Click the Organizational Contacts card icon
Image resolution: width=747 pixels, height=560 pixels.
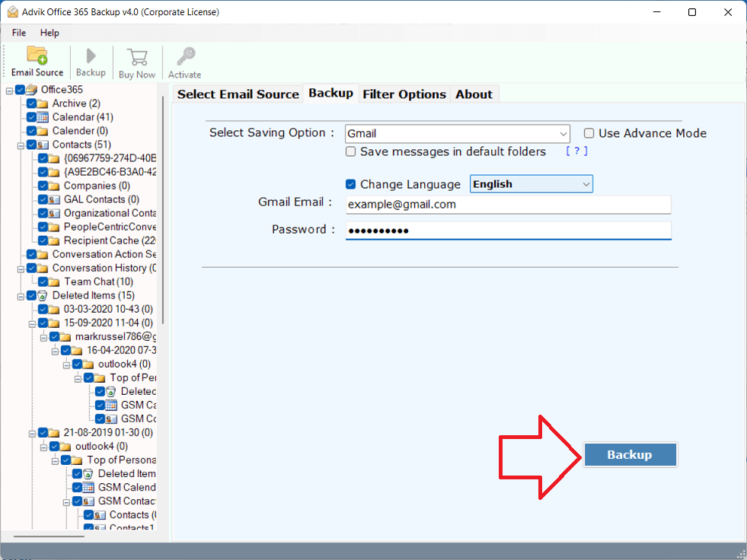coord(54,213)
